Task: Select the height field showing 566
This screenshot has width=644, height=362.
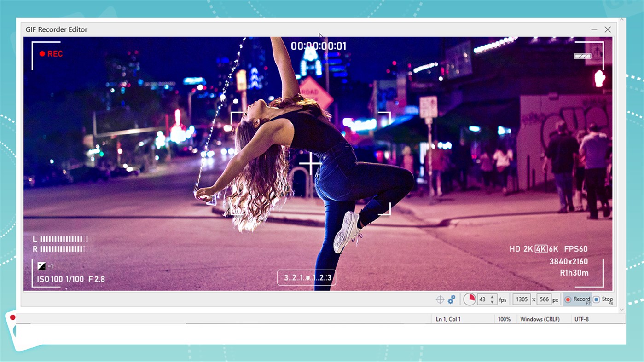Action: [544, 299]
